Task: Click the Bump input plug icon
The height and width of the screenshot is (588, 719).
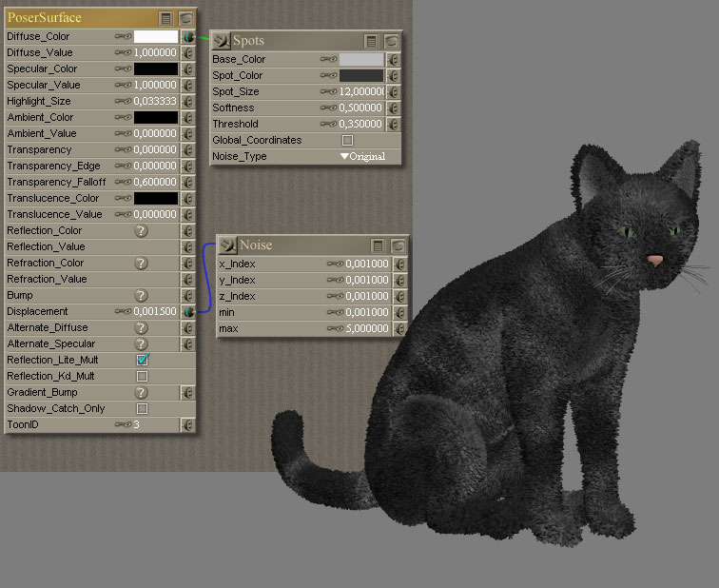Action: (x=188, y=295)
